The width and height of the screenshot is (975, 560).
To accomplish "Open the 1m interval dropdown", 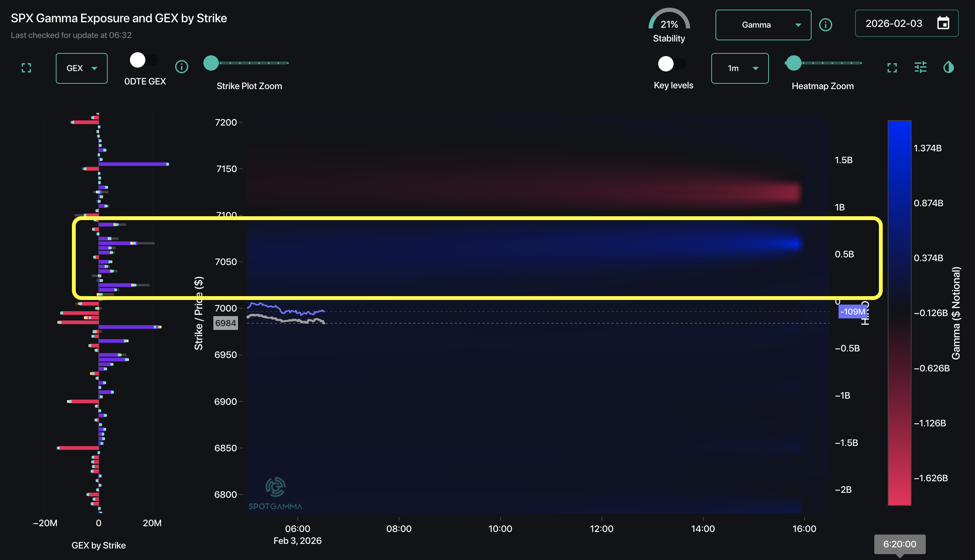I will click(739, 68).
